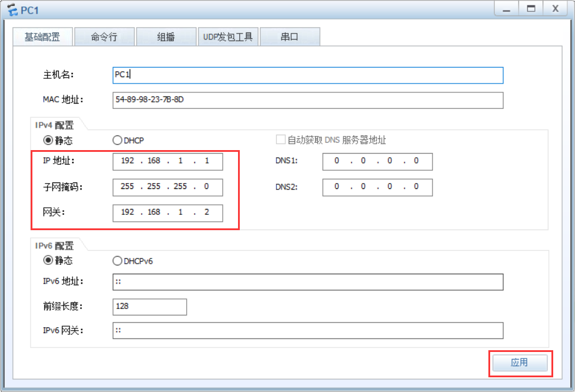Select the IPv4 静态 radio button
The image size is (575, 392).
pos(48,140)
